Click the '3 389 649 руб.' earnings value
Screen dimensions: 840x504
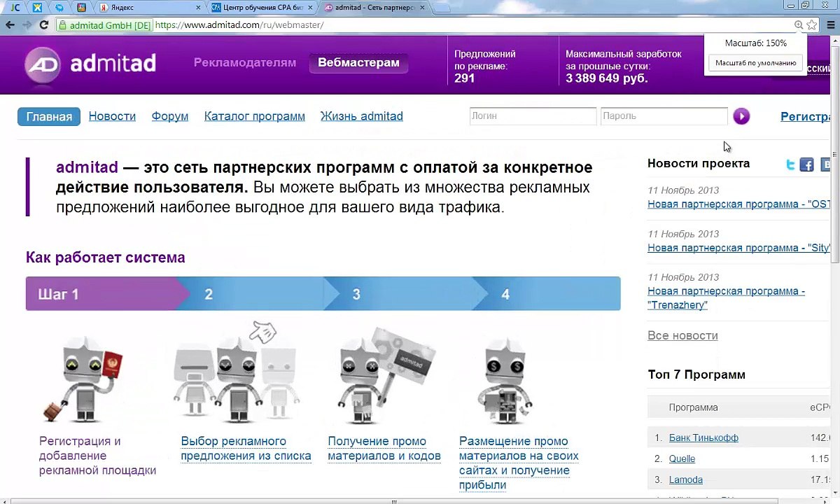[x=607, y=78]
